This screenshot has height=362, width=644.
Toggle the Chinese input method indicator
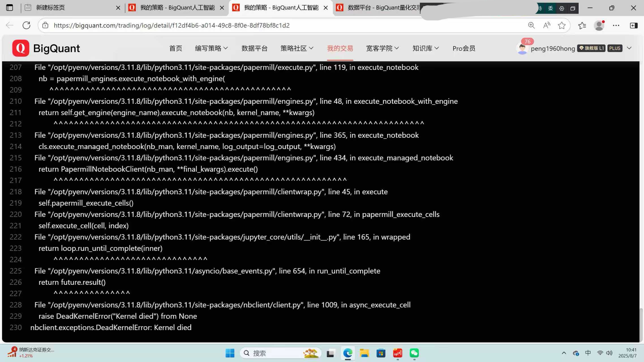(x=588, y=353)
